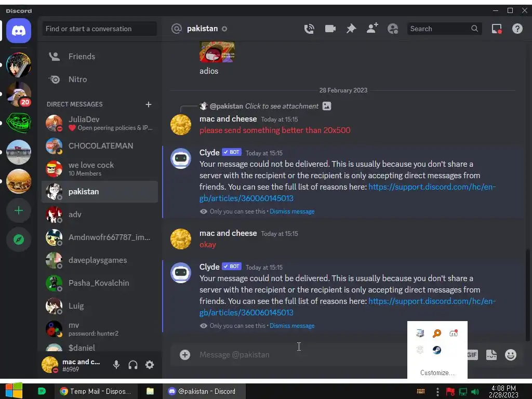
Task: Open Discord home direct messages button
Action: (x=19, y=31)
